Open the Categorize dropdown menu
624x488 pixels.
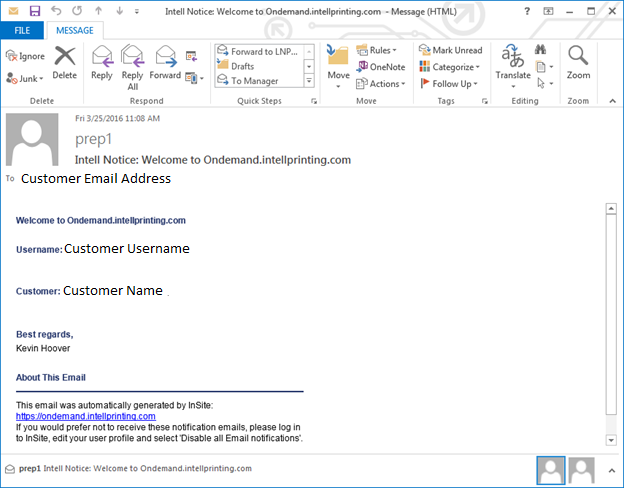450,67
